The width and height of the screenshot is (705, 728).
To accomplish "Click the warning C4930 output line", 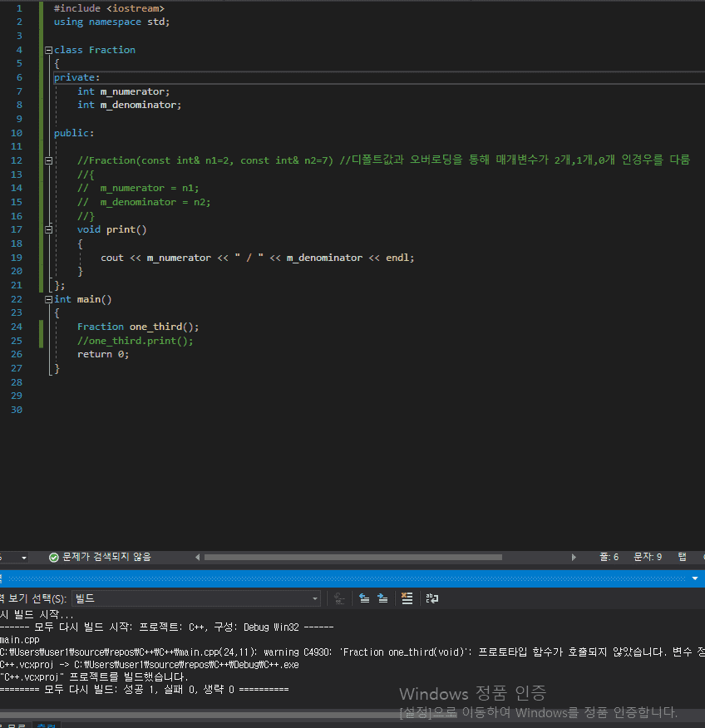I will (x=352, y=652).
